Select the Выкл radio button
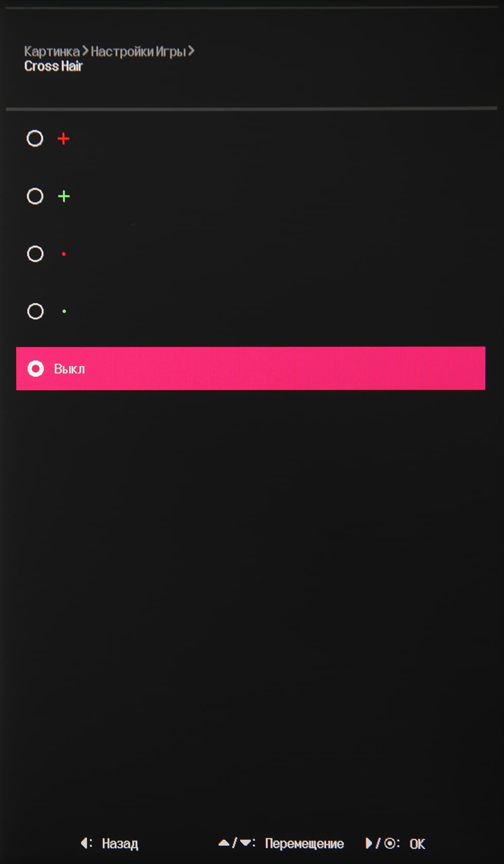Viewport: 504px width, 864px height. click(x=36, y=369)
